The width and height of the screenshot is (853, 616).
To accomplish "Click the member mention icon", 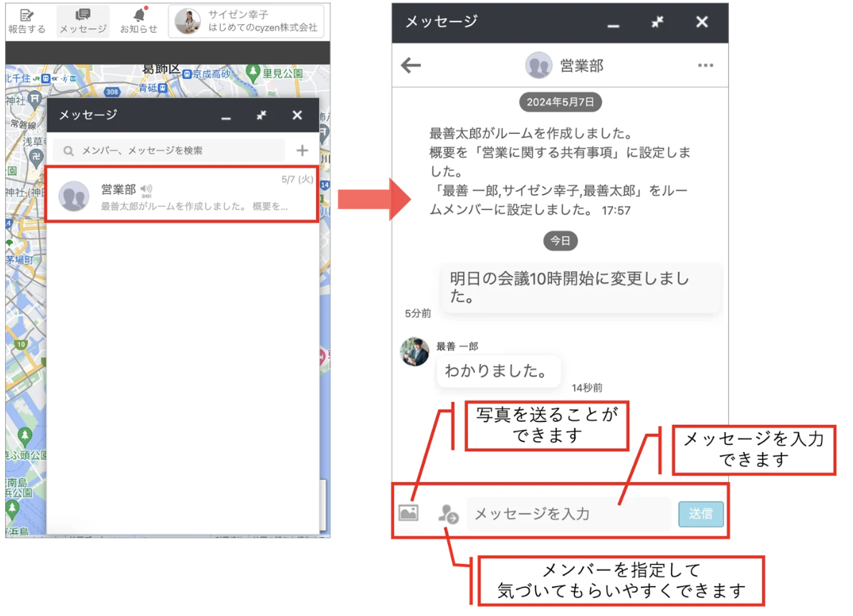I will (448, 514).
